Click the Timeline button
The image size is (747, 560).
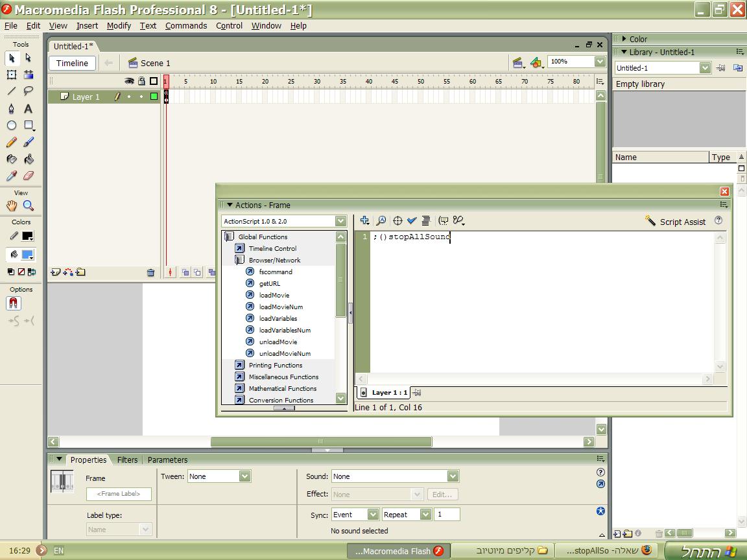(72, 63)
